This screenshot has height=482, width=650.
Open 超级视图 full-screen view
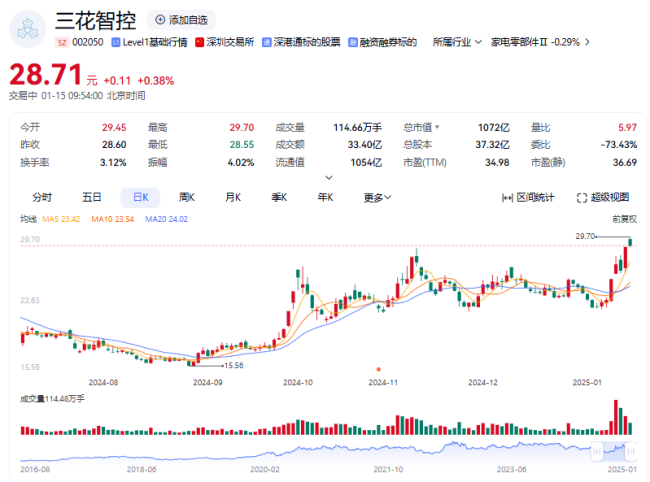[603, 198]
